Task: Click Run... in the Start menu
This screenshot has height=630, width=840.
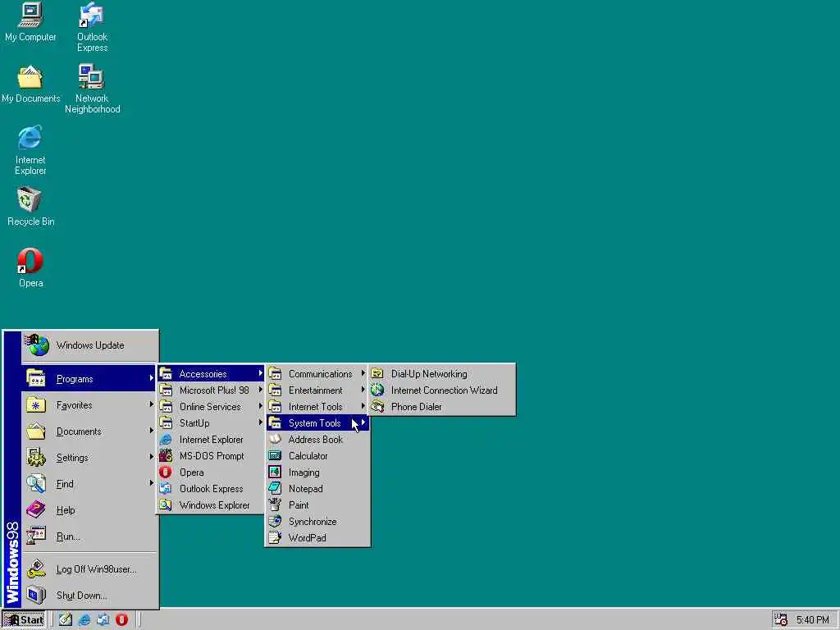Action: pos(90,536)
